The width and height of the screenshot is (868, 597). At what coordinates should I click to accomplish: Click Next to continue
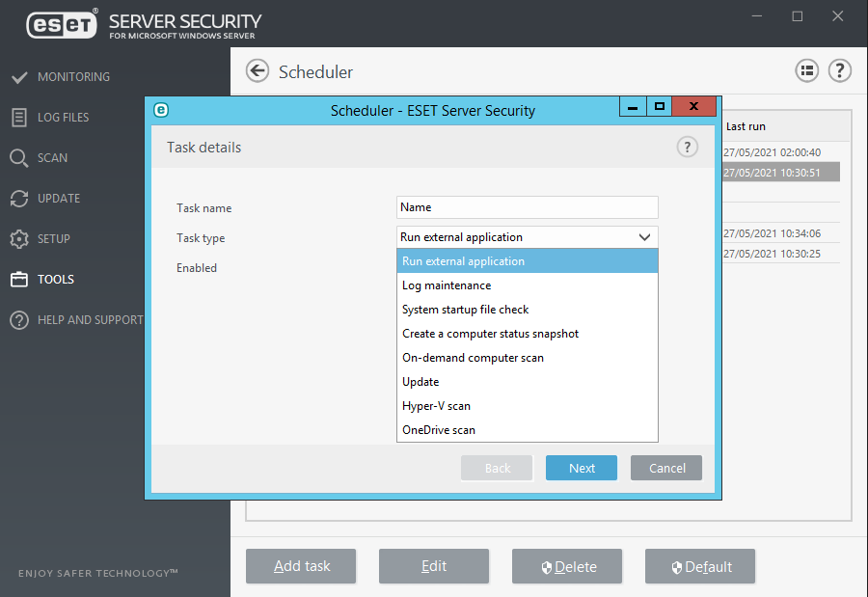tap(582, 468)
